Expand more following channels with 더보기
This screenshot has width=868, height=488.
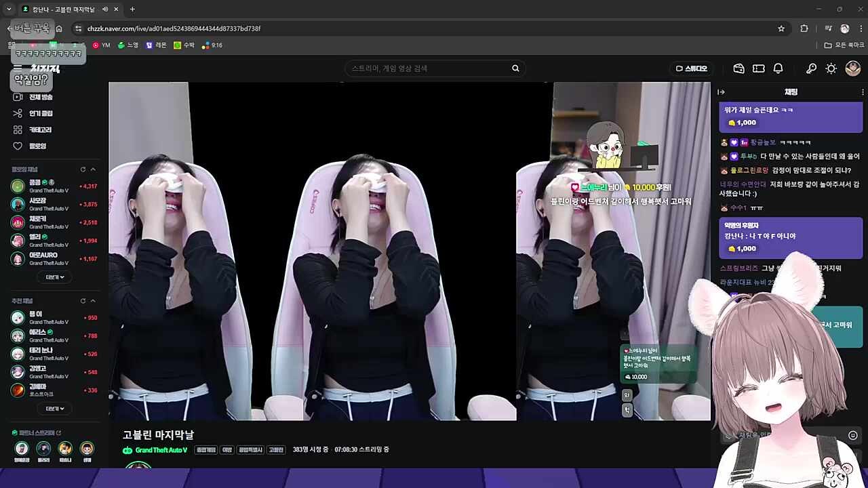[x=55, y=277]
